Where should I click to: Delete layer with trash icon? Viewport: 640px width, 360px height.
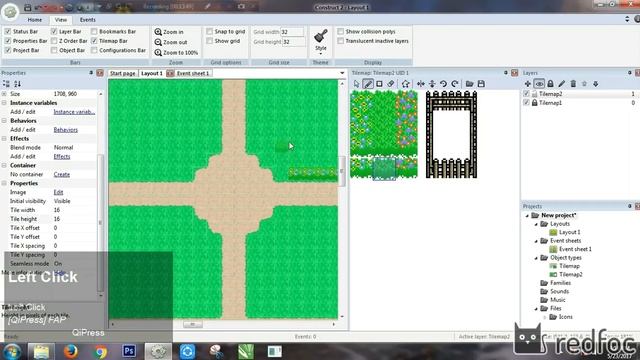point(573,84)
